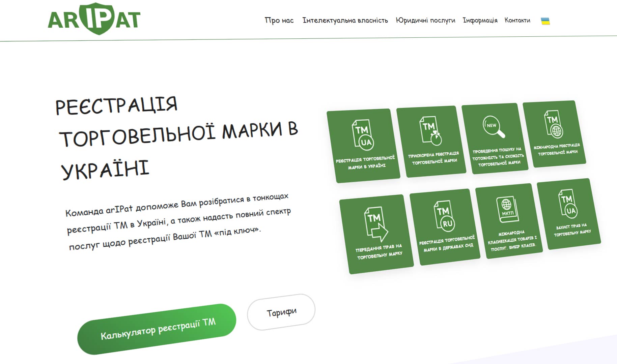Image resolution: width=617 pixels, height=364 pixels.
Task: Open 'Проведення пошуку на тотожність та схожість' label
Action: pyautogui.click(x=498, y=157)
